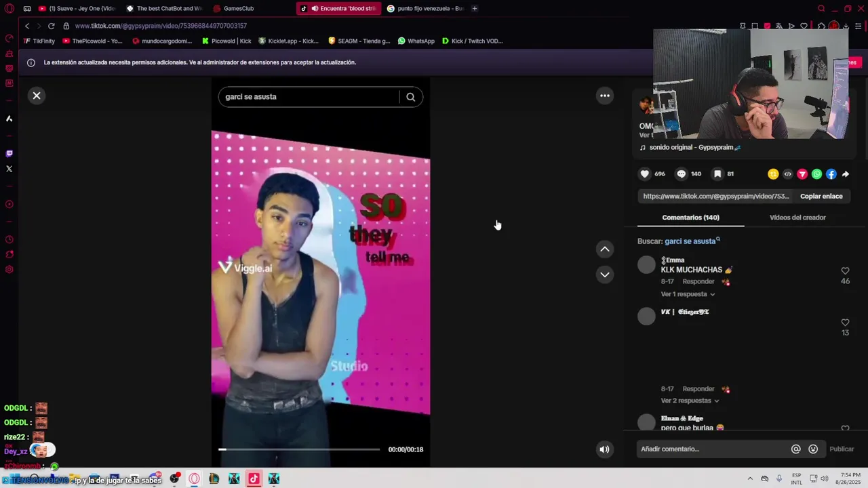The image size is (868, 488).
Task: Share video to WhatsApp
Action: (x=816, y=174)
